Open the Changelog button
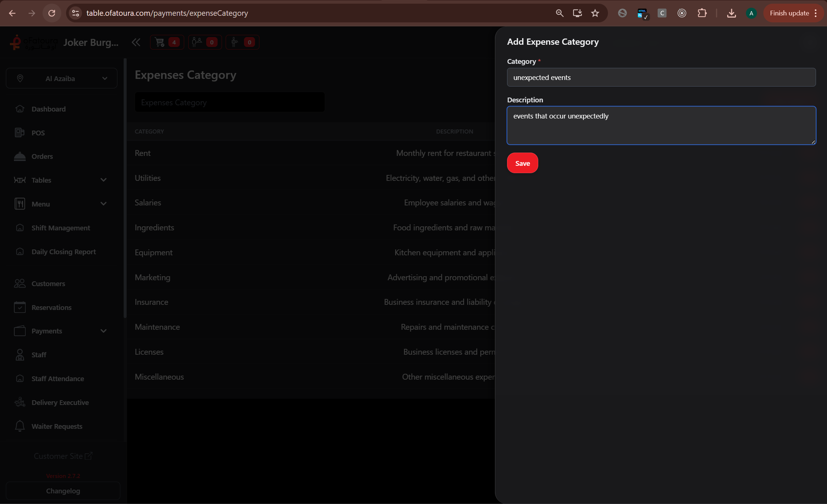The width and height of the screenshot is (827, 504). point(63,491)
